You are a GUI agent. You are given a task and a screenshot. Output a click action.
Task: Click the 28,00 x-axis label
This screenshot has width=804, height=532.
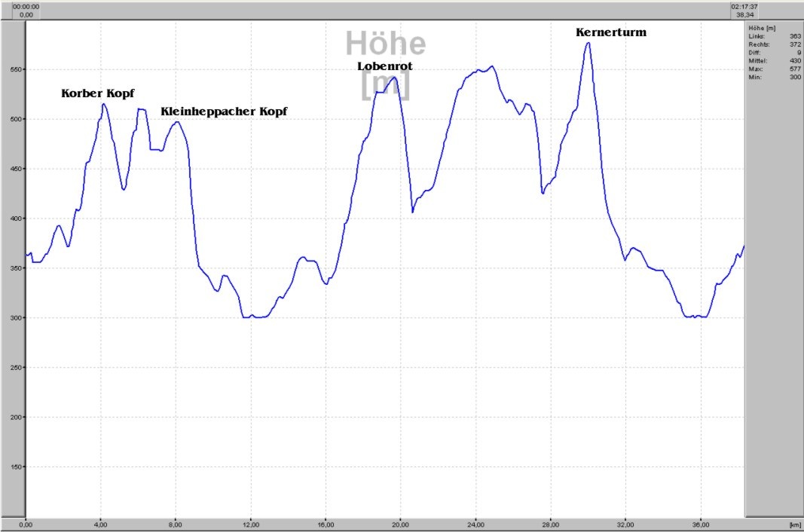point(551,524)
